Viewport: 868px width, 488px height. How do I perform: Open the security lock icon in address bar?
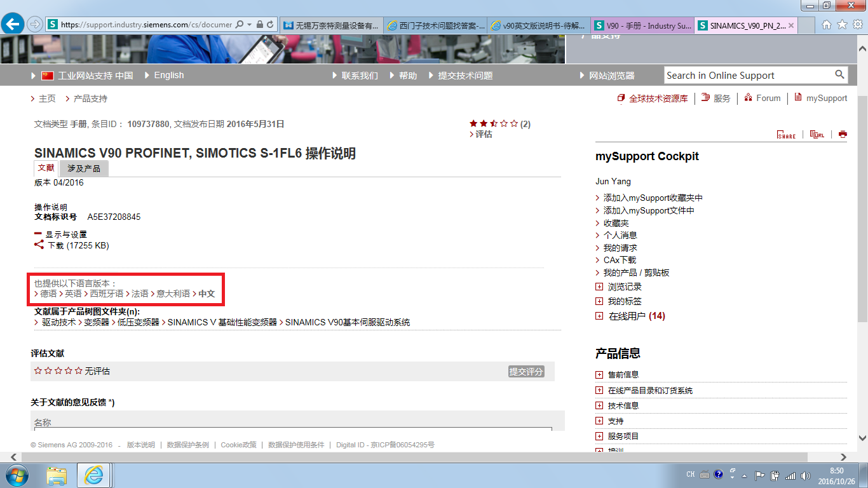(260, 25)
